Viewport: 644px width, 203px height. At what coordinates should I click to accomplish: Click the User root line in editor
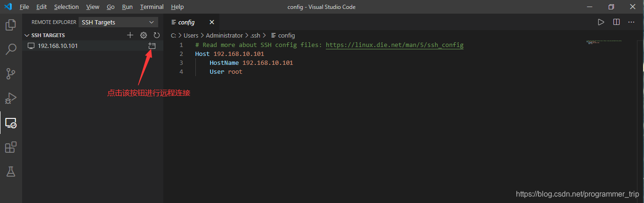(226, 72)
